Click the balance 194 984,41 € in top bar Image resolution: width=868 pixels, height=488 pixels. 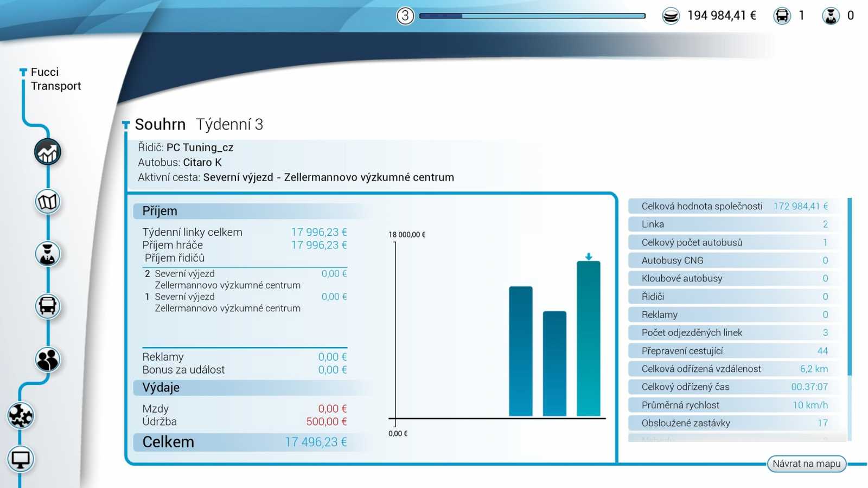[x=722, y=16]
